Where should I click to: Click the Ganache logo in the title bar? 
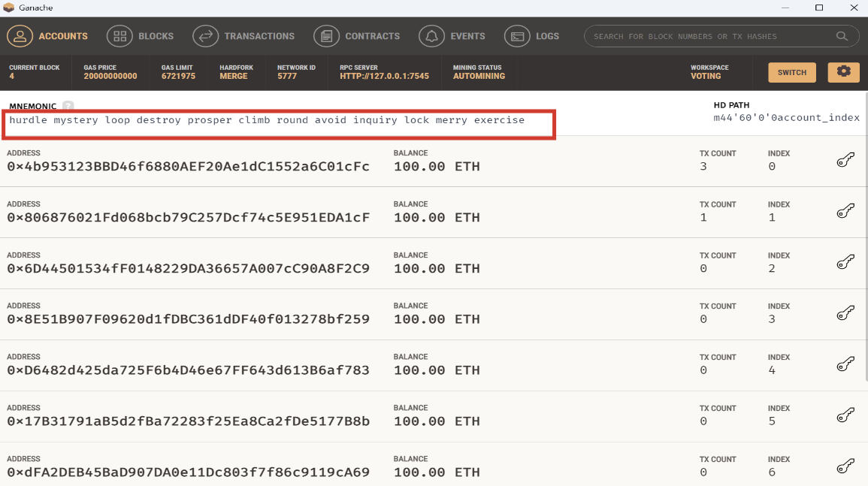tap(9, 8)
